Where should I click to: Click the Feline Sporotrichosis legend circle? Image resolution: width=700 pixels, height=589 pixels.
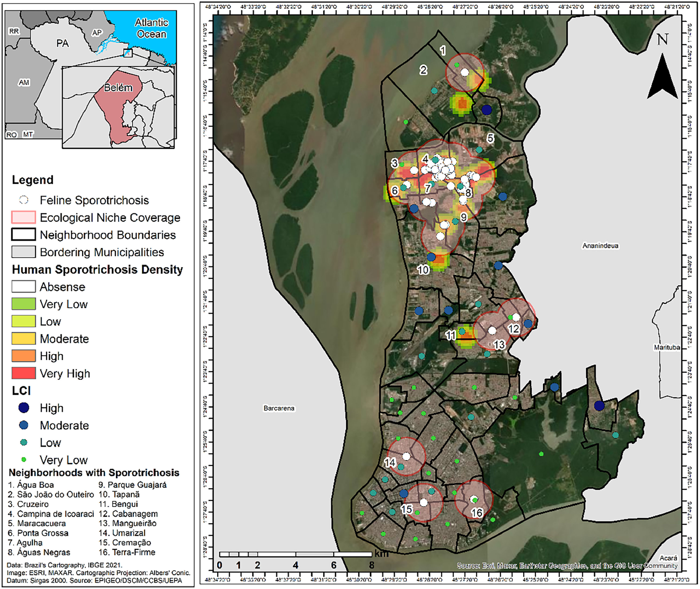(24, 200)
